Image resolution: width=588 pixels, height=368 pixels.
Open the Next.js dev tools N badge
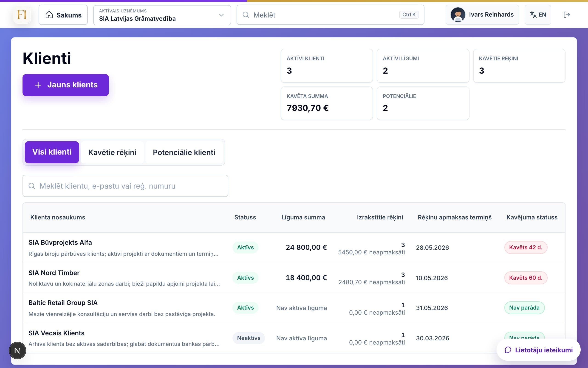coord(17,351)
